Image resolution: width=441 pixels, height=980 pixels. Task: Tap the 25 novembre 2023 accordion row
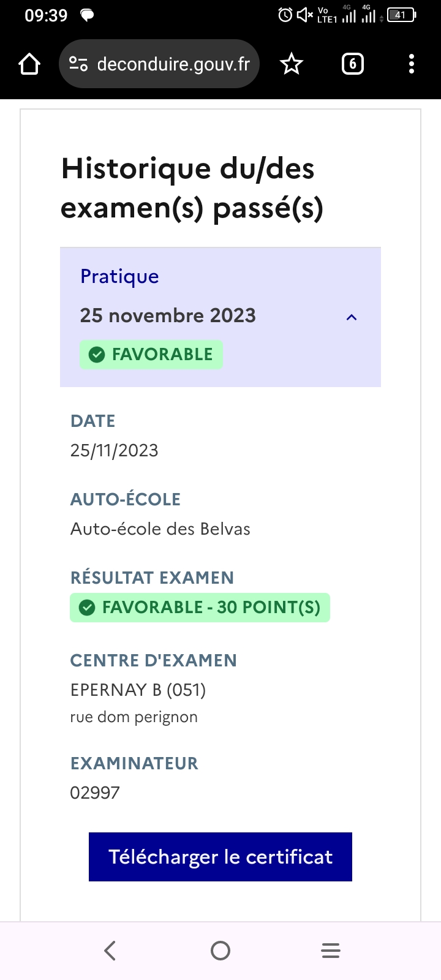coord(168,315)
